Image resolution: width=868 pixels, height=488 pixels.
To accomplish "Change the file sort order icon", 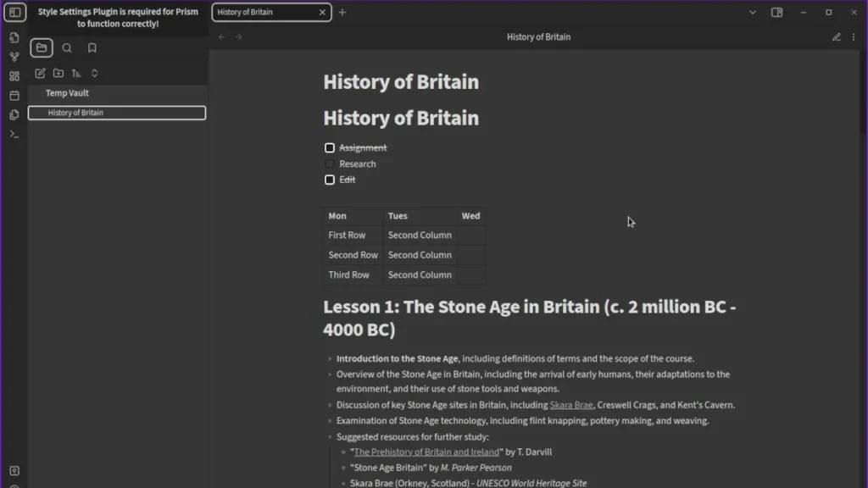I will coord(76,73).
